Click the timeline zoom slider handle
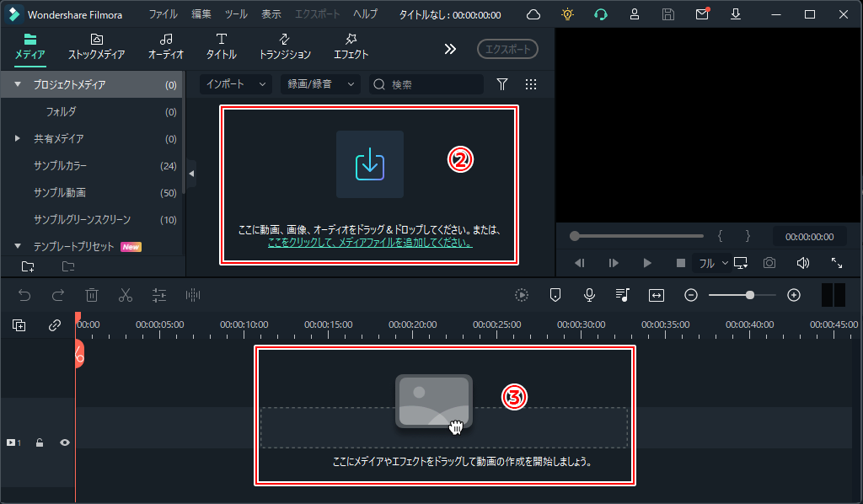 click(749, 295)
